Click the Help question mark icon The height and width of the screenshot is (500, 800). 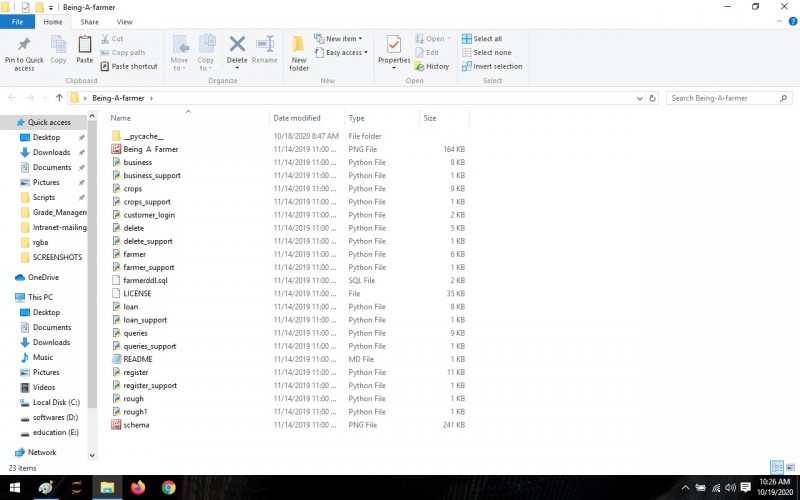793,21
